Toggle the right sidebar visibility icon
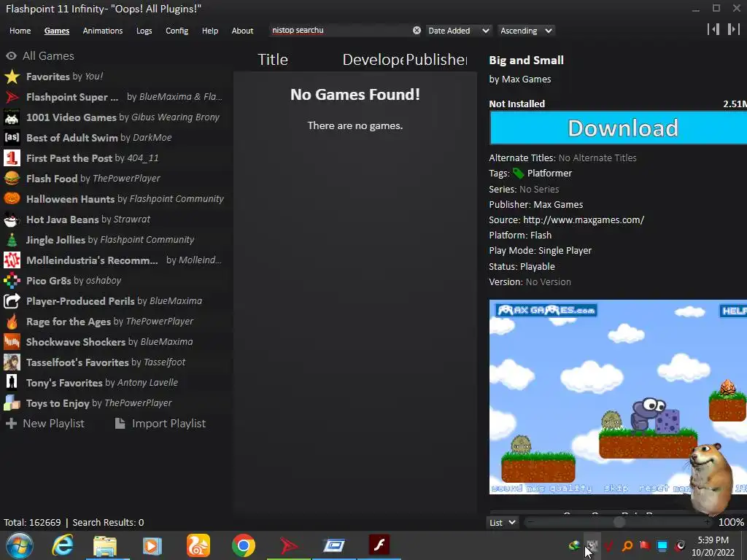Viewport: 747px width, 560px height. 733,29
